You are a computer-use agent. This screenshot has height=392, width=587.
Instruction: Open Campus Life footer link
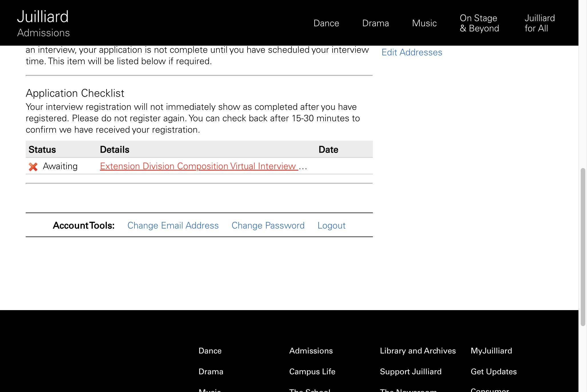coord(312,371)
